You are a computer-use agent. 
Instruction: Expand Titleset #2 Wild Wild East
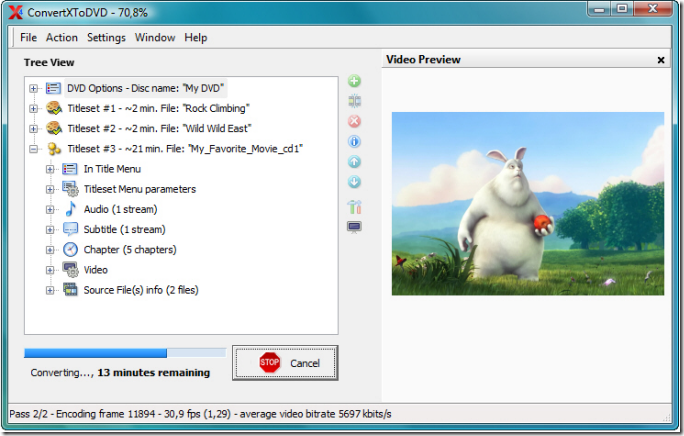coord(34,128)
